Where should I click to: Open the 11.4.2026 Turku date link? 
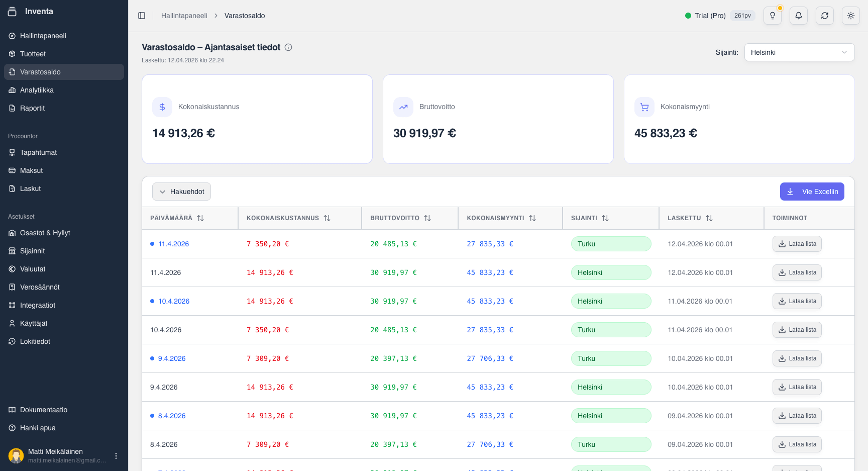(x=173, y=244)
